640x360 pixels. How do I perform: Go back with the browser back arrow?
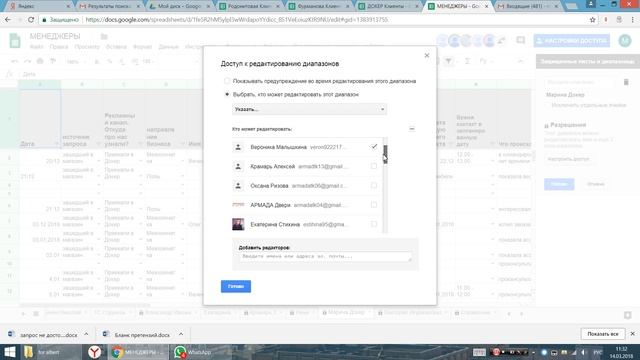(x=8, y=20)
